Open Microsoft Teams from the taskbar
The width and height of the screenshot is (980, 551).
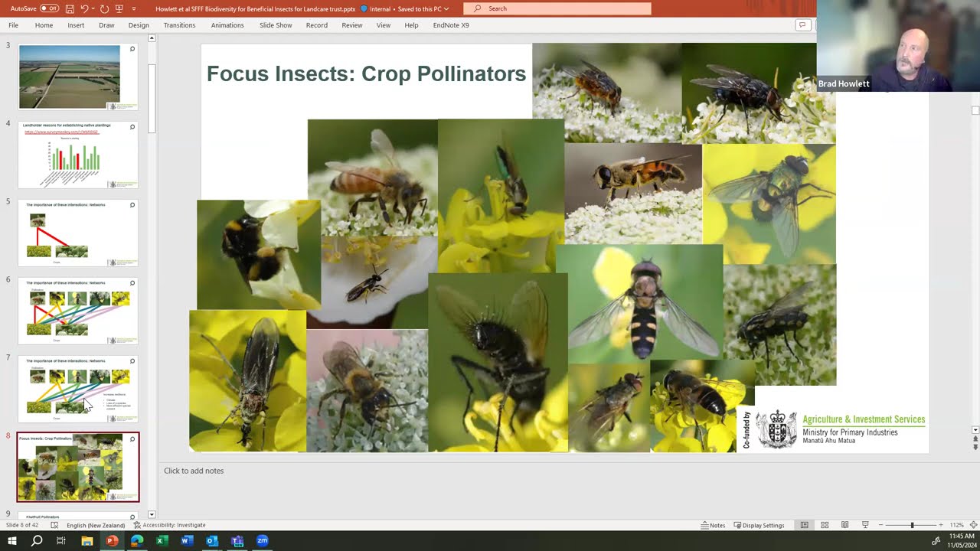(x=237, y=541)
